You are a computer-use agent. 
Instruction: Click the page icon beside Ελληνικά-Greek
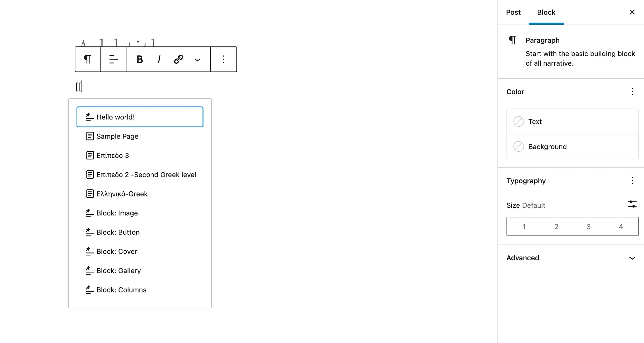click(90, 194)
